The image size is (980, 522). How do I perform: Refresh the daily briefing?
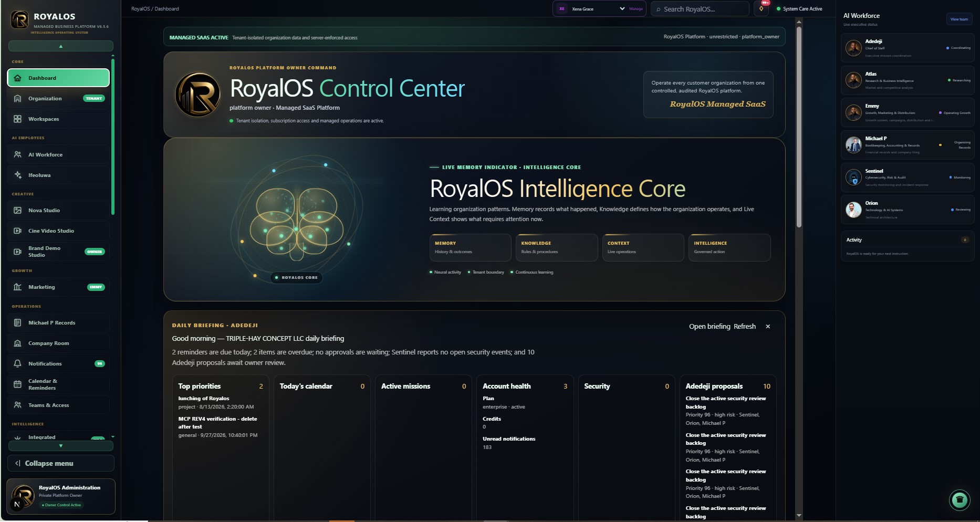tap(745, 327)
